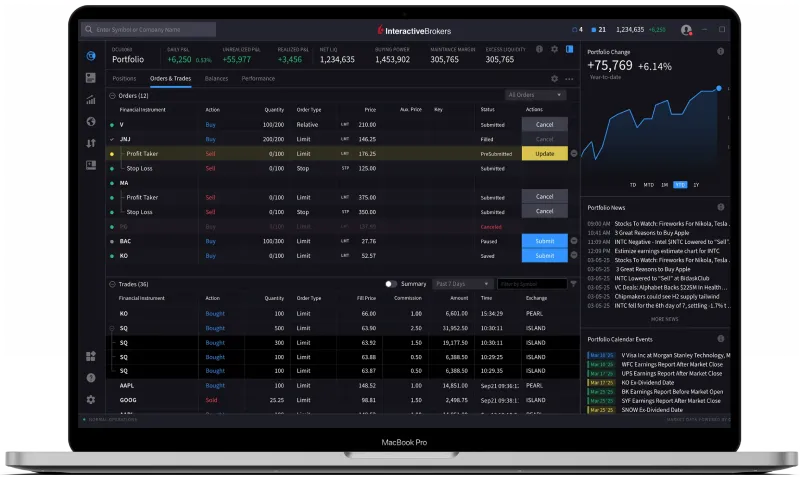Open the globe markets icon in sidebar
This screenshot has width=800, height=477.
[x=91, y=121]
